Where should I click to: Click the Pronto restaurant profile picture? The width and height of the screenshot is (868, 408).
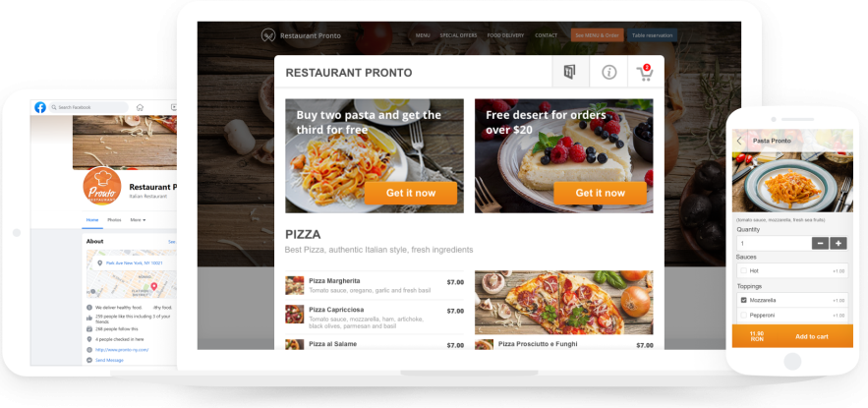pos(102,186)
